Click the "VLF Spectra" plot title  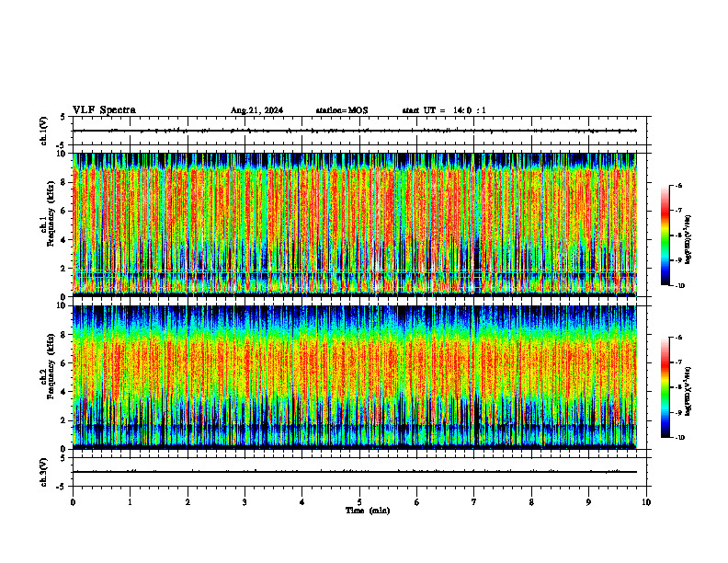tap(104, 110)
